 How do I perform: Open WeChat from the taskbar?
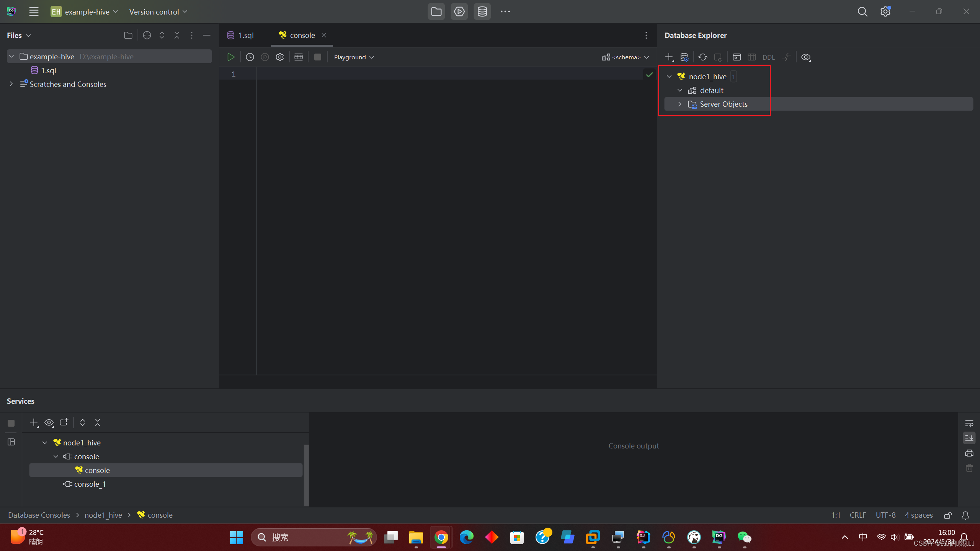tap(744, 537)
